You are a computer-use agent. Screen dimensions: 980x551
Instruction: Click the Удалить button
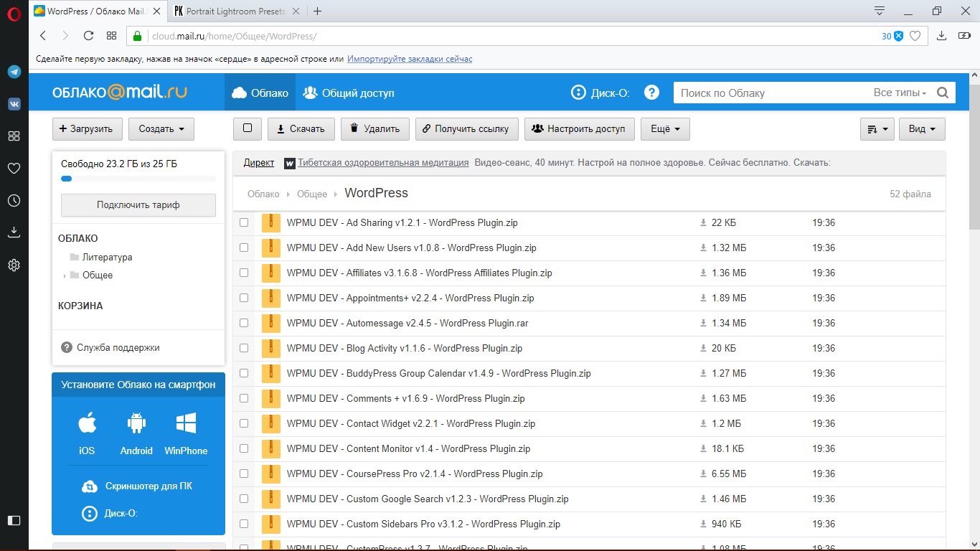375,129
